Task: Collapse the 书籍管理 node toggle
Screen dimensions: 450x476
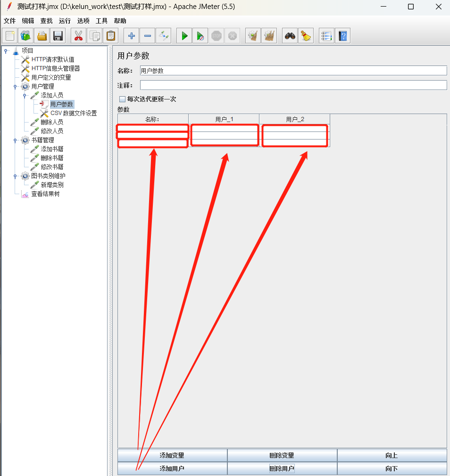Action: pyautogui.click(x=15, y=140)
